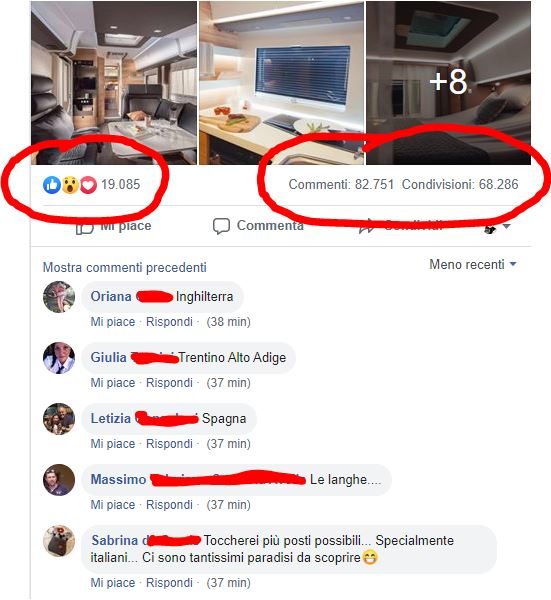Screen dimensions: 551x600
Task: Click Rispondi under Sabrina's comment
Action: (169, 583)
